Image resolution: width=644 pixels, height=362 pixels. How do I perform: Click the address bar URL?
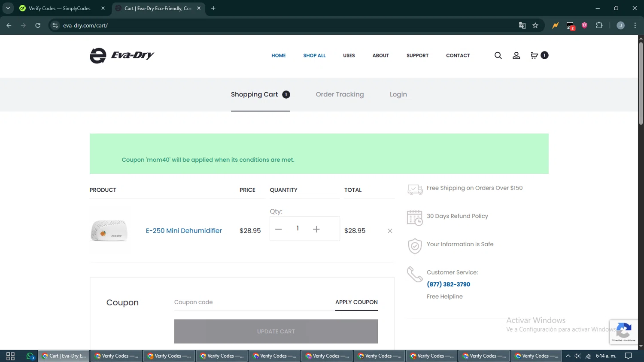[85, 25]
